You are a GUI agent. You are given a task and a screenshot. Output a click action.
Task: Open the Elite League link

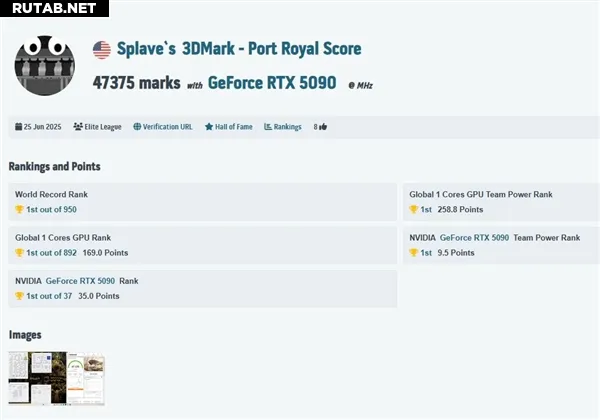103,127
